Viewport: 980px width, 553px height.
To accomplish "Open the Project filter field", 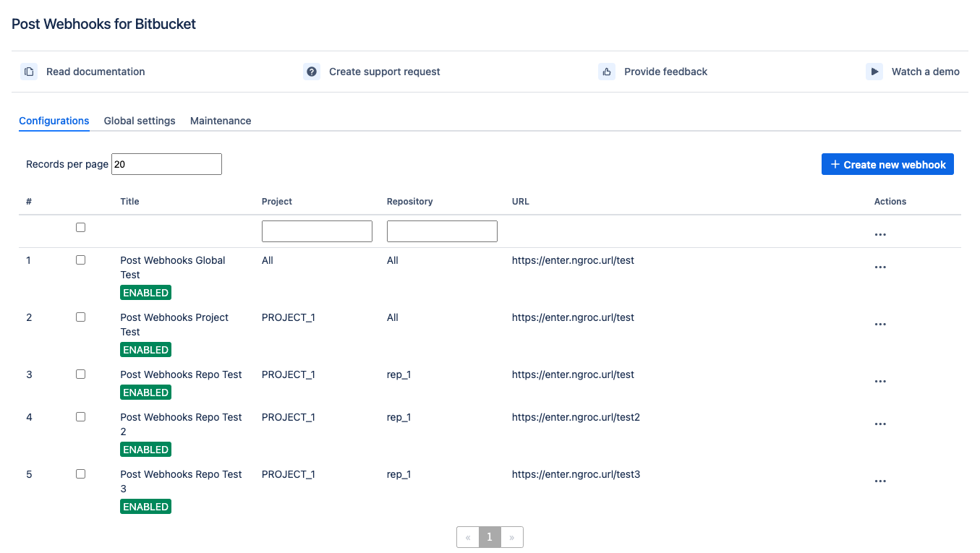I will click(x=317, y=231).
